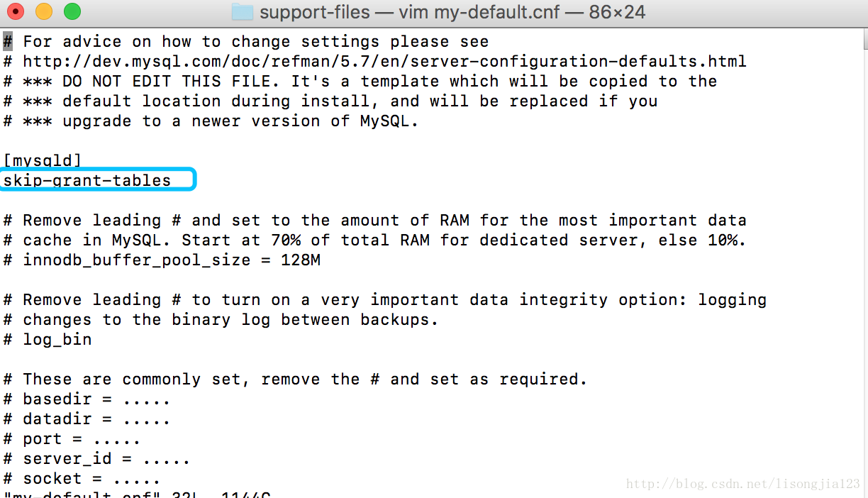Screen dimensions: 868x498
Task: Click the folder icon in title bar
Action: (x=243, y=12)
